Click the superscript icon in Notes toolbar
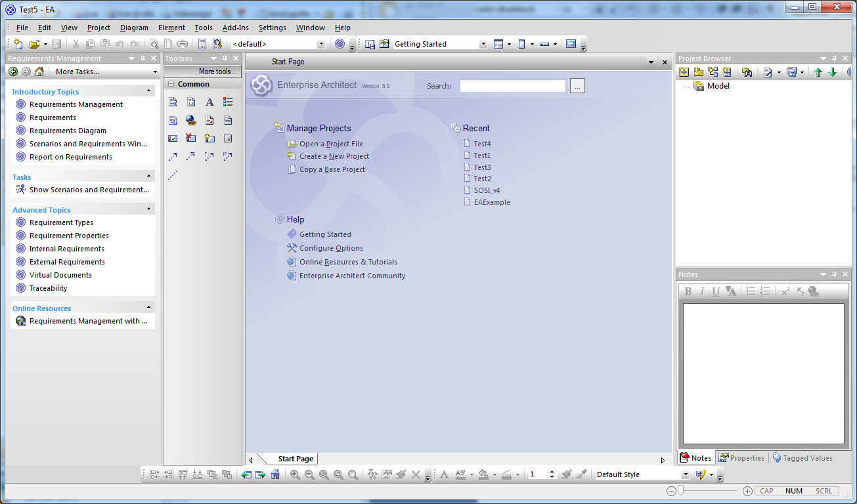The height and width of the screenshot is (504, 857). point(785,291)
